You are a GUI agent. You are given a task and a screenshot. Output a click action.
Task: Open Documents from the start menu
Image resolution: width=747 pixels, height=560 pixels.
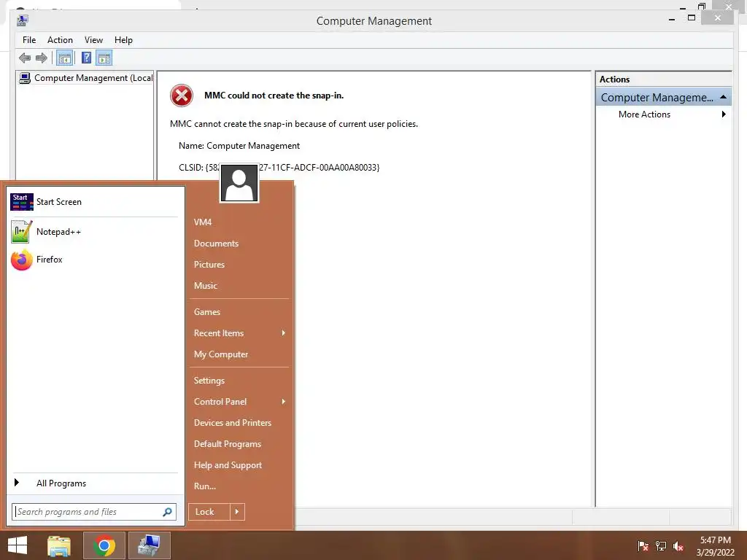(239, 244)
